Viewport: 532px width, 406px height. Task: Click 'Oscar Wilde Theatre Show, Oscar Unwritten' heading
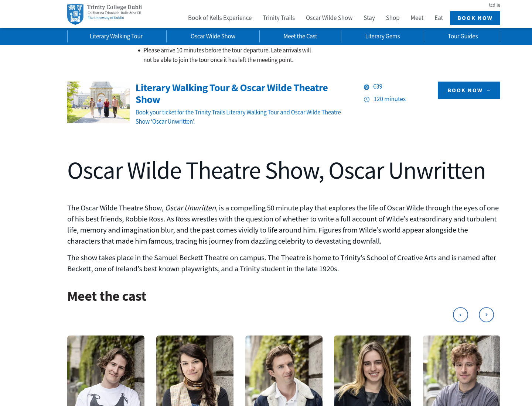[x=276, y=171]
